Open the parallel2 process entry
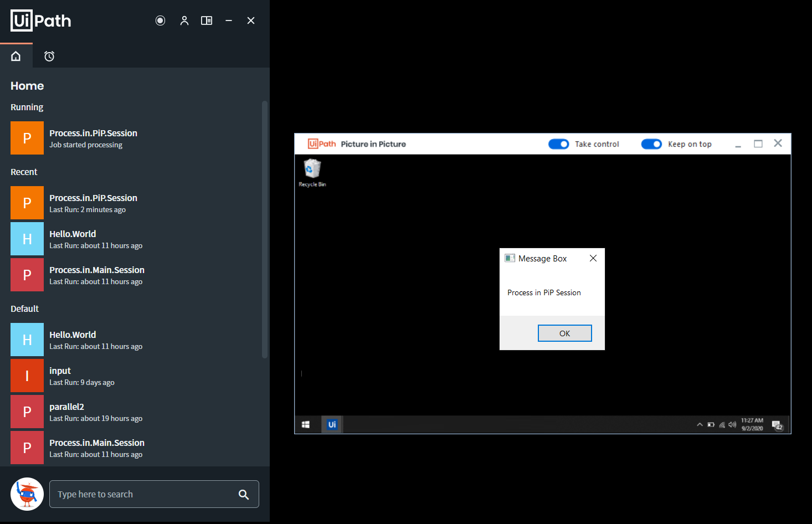Screen dimensions: 812x524 [96, 412]
